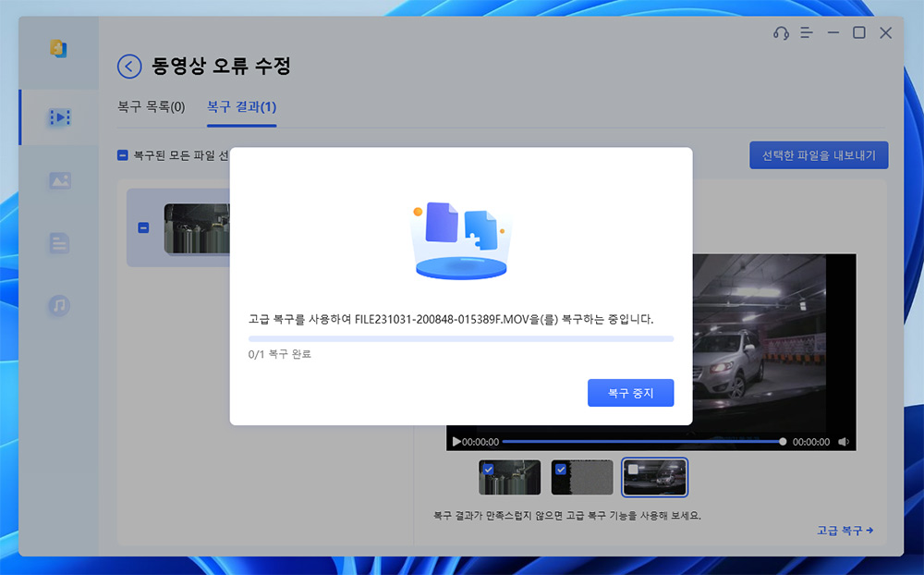
Task: Click the two-document illustration in the dialog
Action: pyautogui.click(x=461, y=239)
